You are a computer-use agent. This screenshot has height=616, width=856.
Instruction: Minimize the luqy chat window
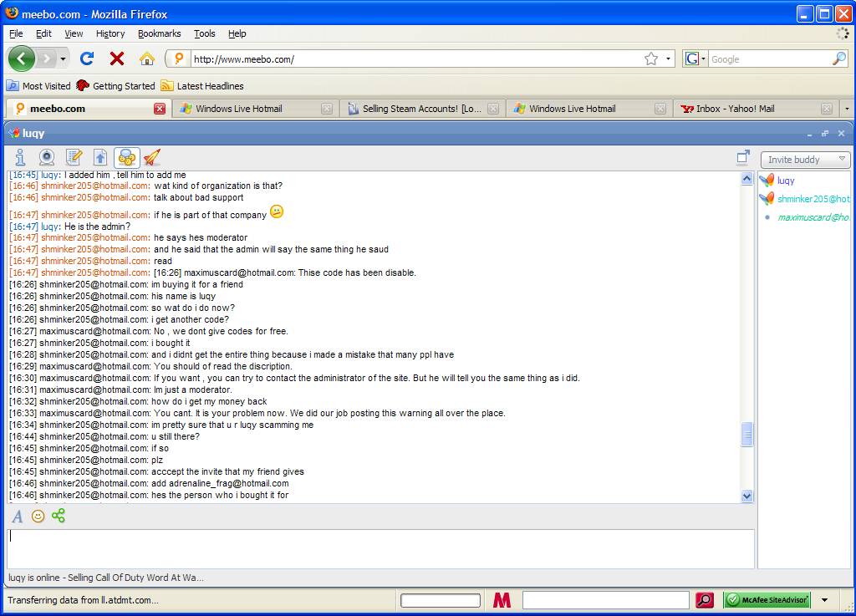809,133
